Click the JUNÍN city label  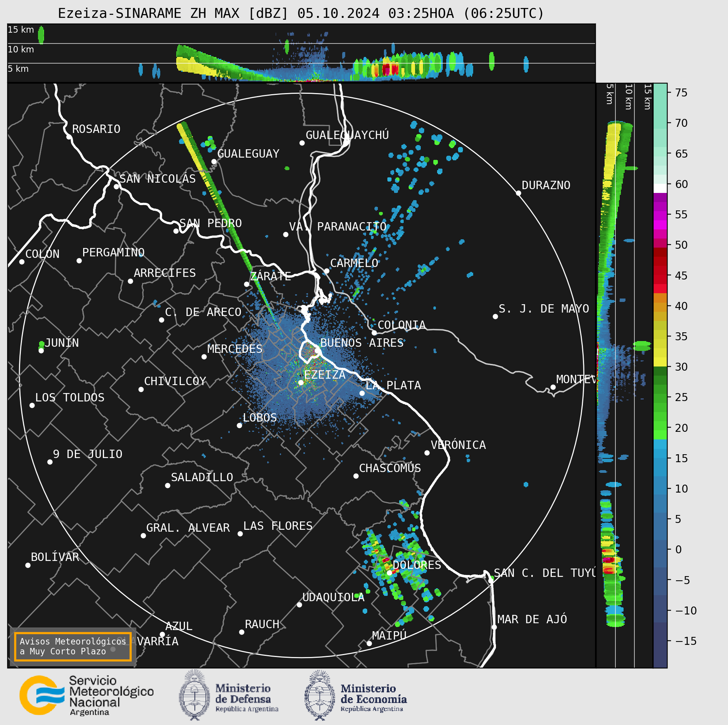[x=62, y=343]
